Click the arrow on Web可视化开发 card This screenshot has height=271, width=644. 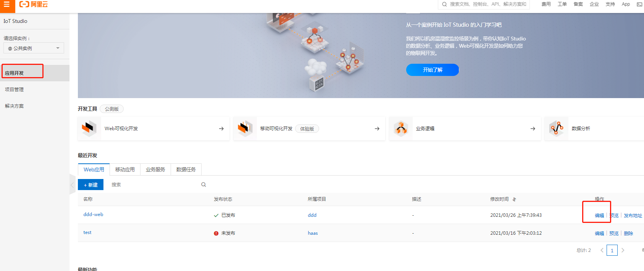pyautogui.click(x=221, y=129)
